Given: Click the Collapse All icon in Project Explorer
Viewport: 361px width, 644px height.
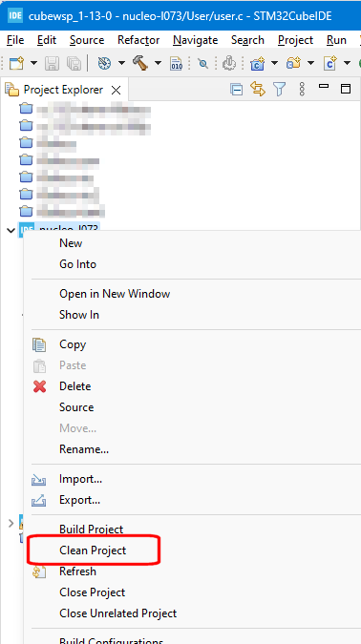Looking at the screenshot, I should [237, 89].
